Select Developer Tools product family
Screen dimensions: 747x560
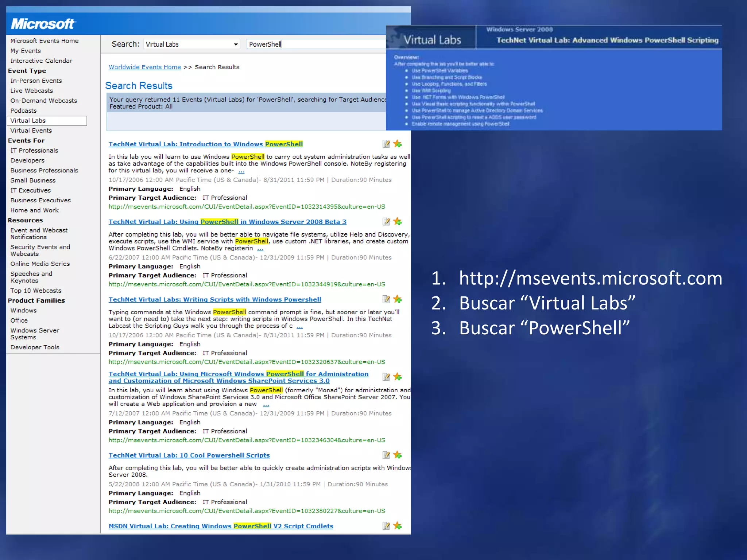tap(35, 347)
